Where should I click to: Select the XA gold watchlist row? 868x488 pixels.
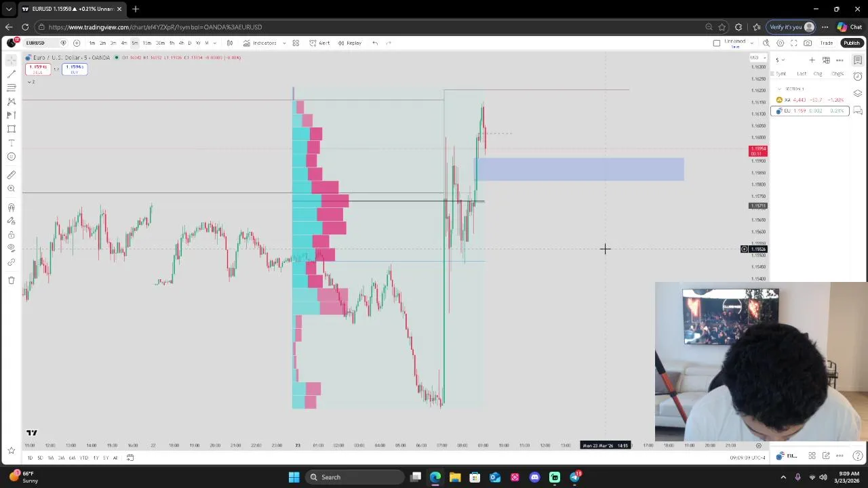pos(810,100)
